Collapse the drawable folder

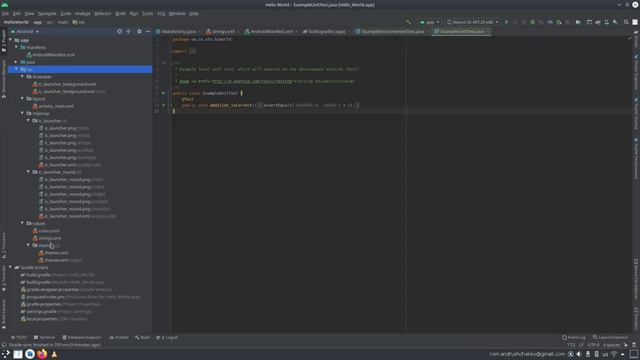coord(22,77)
